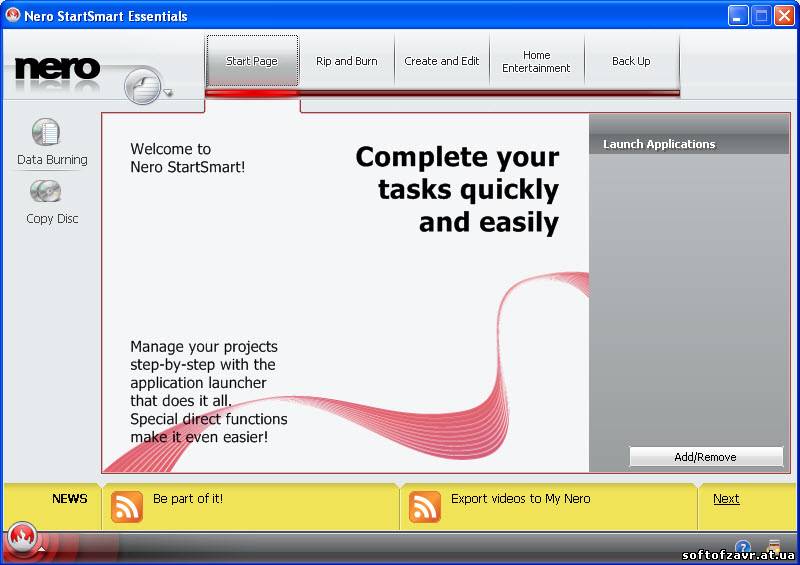Minimize the Nero StartSmart window

pos(738,15)
